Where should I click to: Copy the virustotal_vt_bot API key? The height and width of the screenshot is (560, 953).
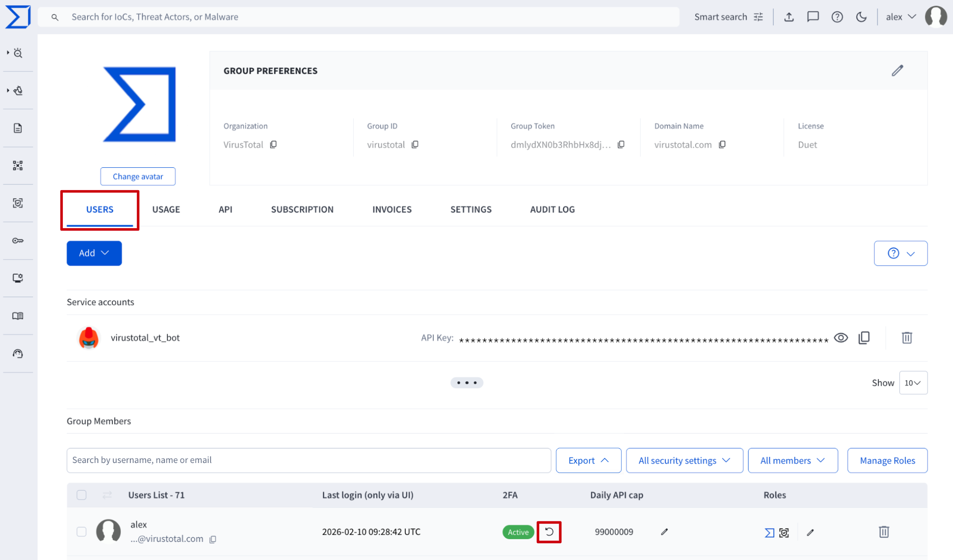[864, 338]
